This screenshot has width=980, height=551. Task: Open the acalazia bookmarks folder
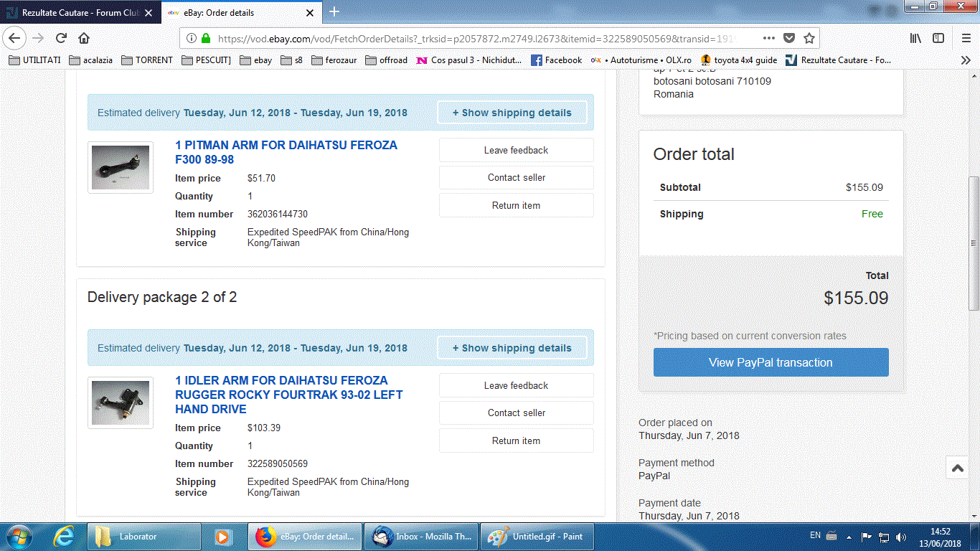pyautogui.click(x=91, y=60)
